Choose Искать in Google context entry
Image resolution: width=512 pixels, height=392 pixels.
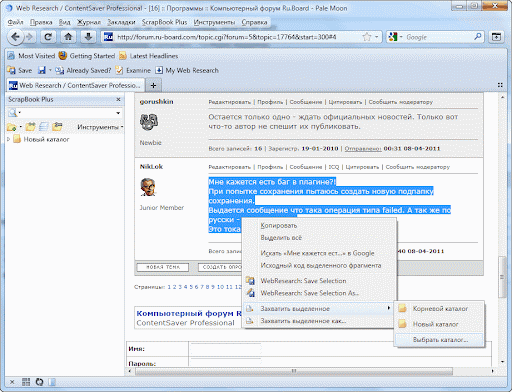(319, 253)
